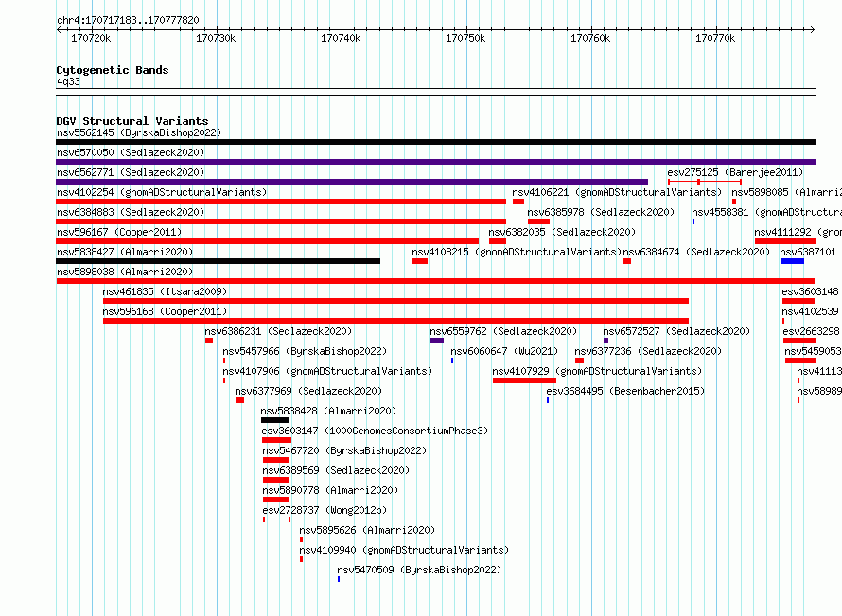Click the esv2728737 (Wong2012b) label

[325, 510]
